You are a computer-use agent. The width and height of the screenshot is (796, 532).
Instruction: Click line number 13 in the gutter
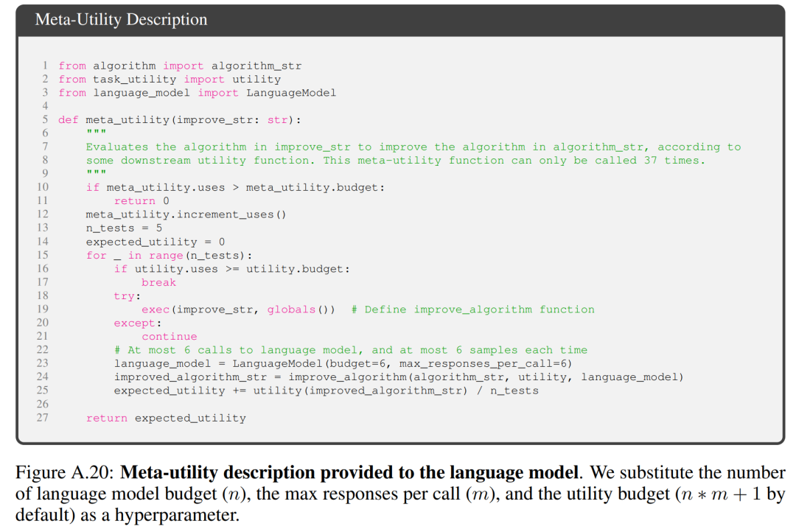[43, 228]
